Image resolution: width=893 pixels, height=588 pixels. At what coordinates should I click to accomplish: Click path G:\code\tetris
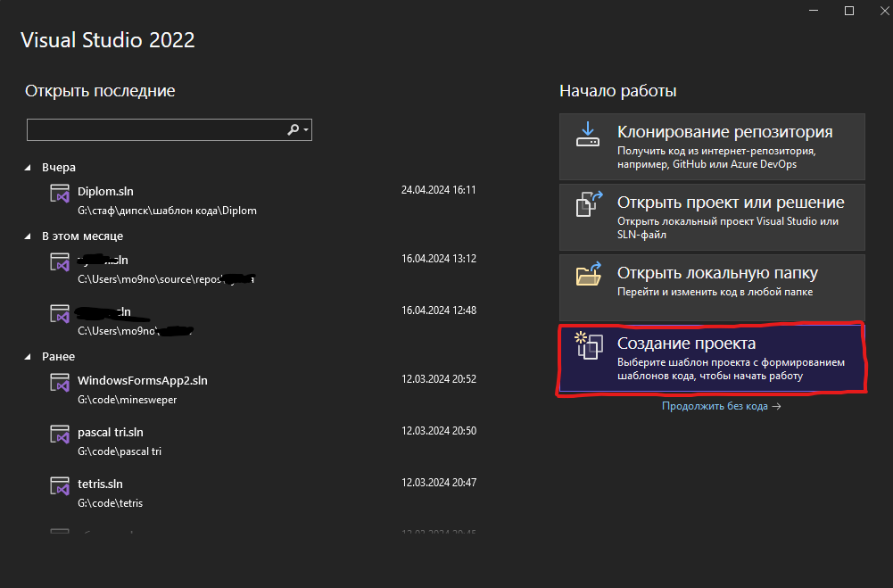pyautogui.click(x=110, y=503)
